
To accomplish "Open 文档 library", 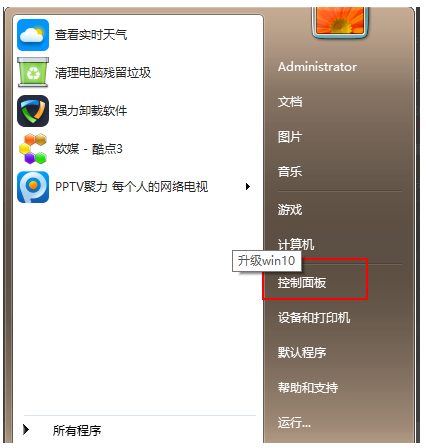I will pos(290,102).
